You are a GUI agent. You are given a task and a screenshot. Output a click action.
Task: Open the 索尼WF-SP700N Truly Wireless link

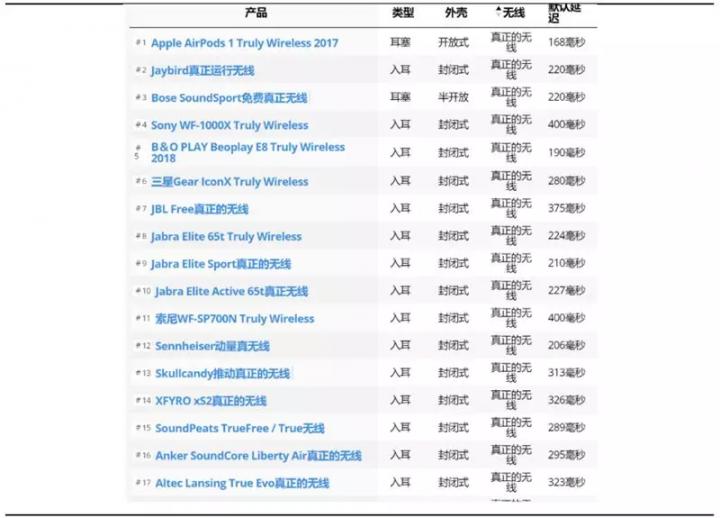[x=235, y=319]
